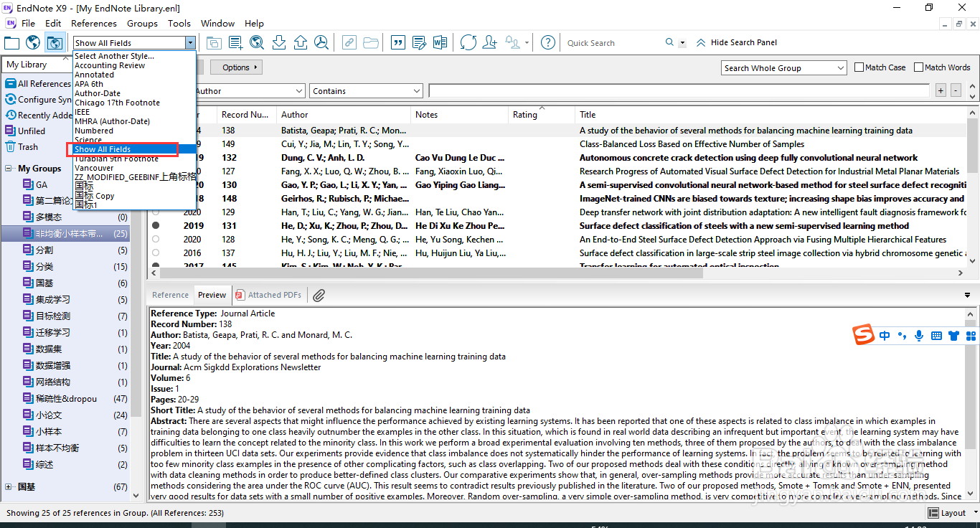Screen dimensions: 980x528
Task: Click the Import down-arrow icon
Action: [279, 42]
